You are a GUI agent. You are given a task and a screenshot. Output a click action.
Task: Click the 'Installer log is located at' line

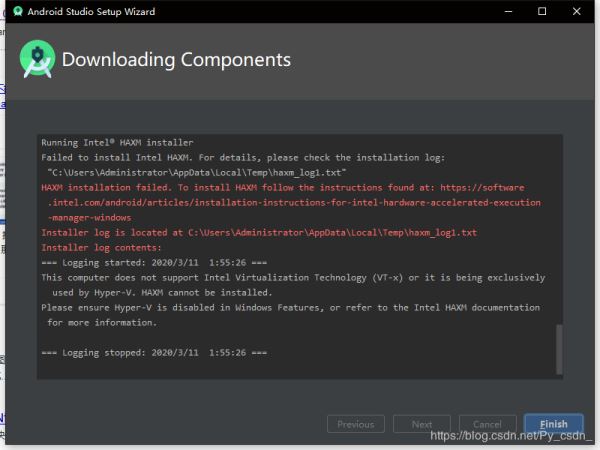click(x=259, y=232)
